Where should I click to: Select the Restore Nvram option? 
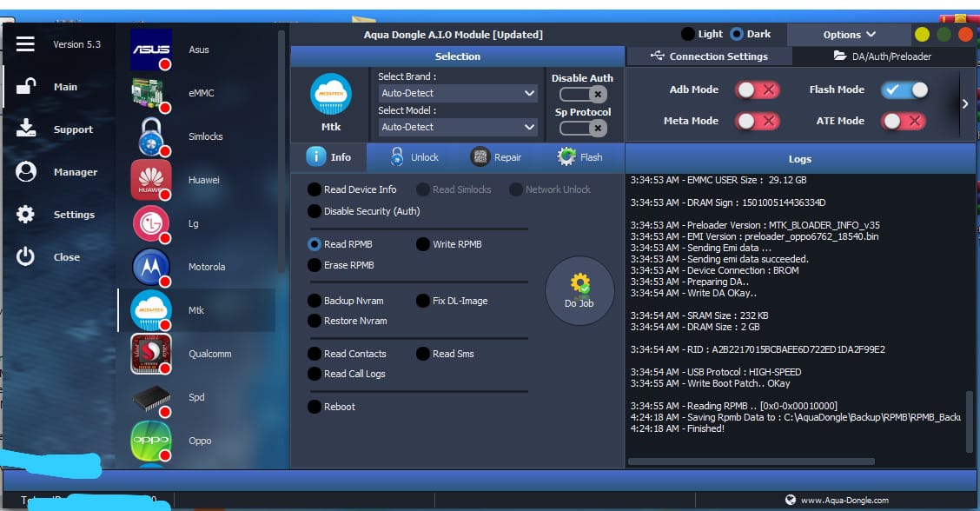(x=348, y=321)
